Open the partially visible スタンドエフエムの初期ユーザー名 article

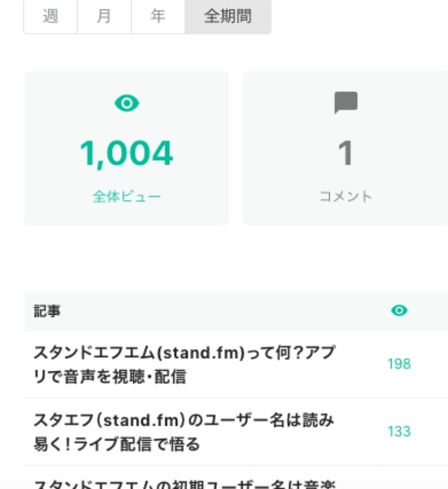184,483
